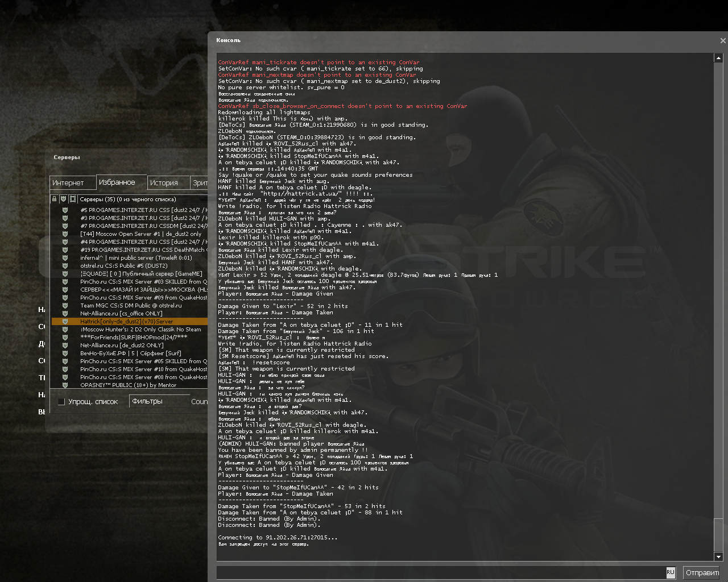Select the Избранное tab
This screenshot has width=728, height=582.
(x=117, y=182)
